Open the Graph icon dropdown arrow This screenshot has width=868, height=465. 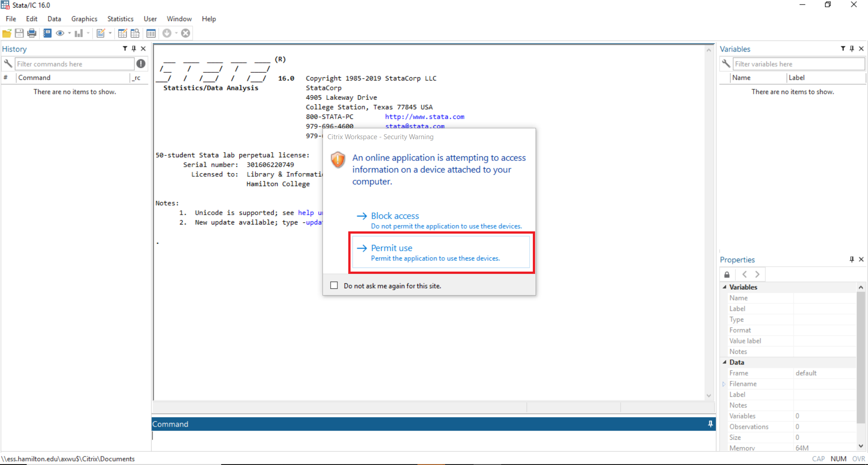tap(88, 33)
